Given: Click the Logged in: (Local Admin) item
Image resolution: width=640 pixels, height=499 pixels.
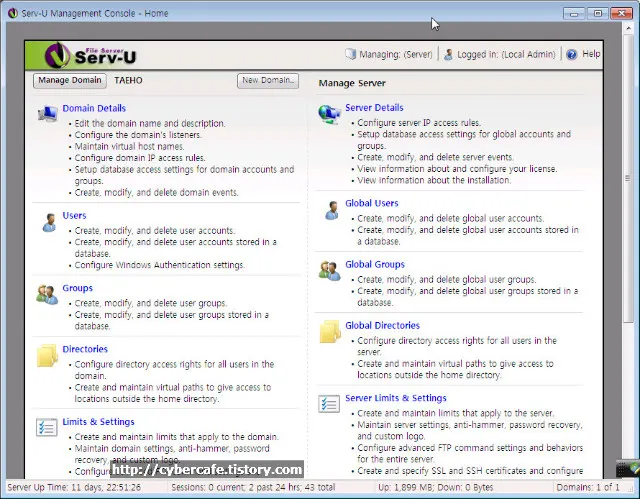Looking at the screenshot, I should (x=499, y=54).
